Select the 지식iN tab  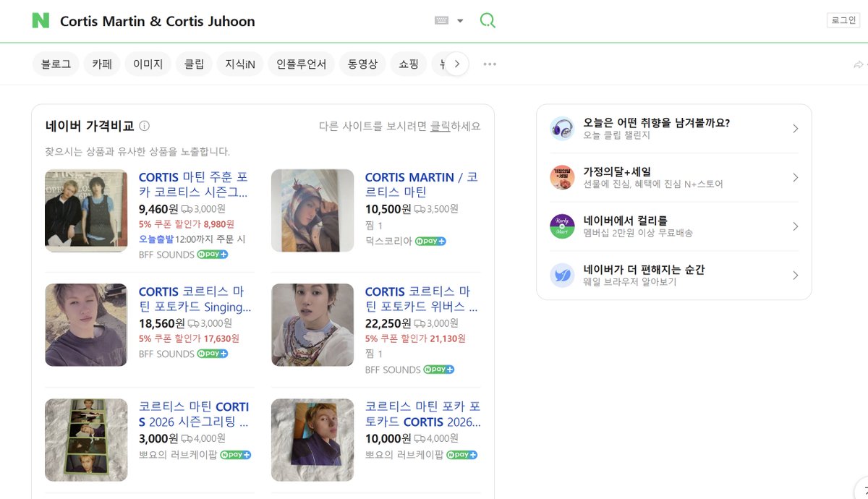240,64
